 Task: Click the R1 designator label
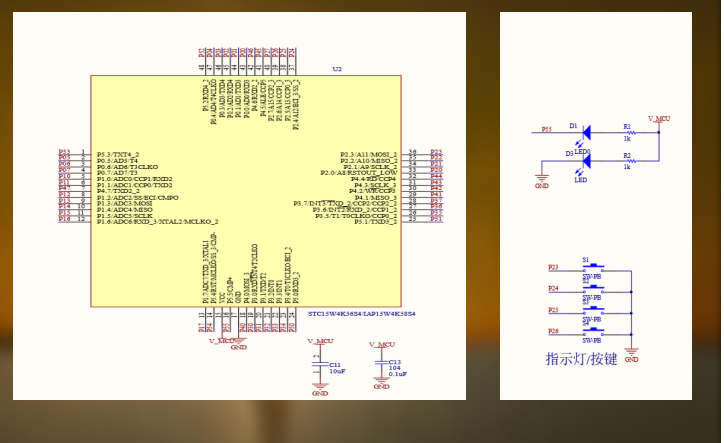(627, 127)
